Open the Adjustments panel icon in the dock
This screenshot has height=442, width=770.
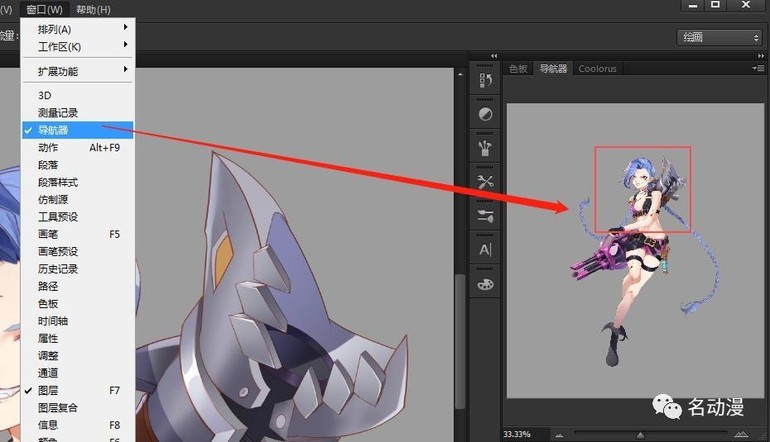pos(486,114)
